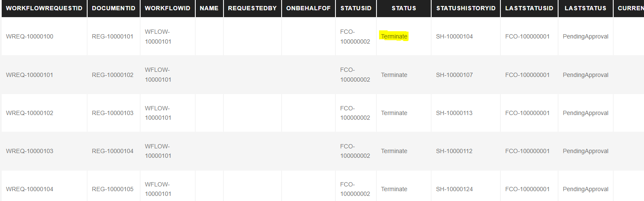
Task: Select the WREQ-10000100 request ID cell
Action: click(x=29, y=36)
